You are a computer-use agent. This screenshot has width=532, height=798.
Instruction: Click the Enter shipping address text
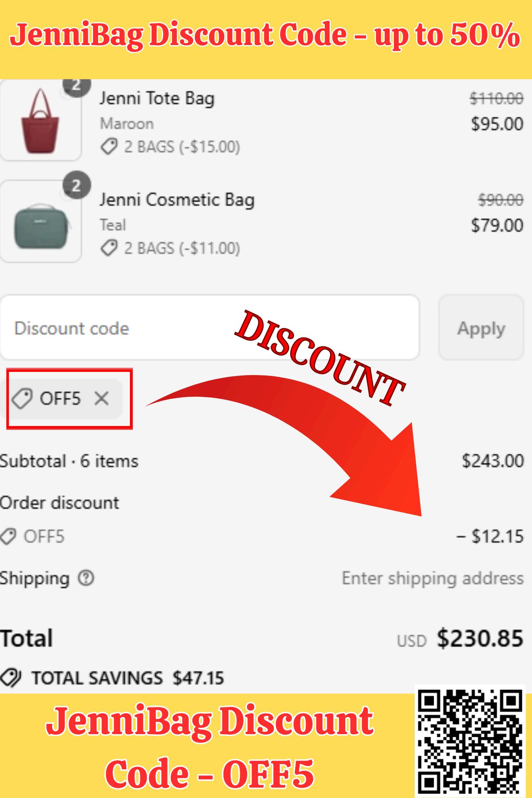coord(432,578)
